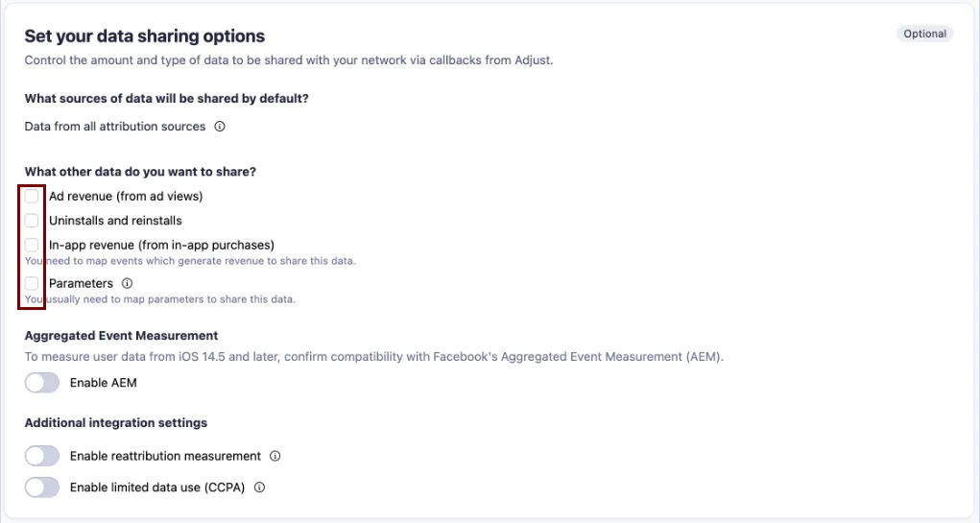Click the 'Uninstalls and reinstalls' label text
980x523 pixels.
coord(115,221)
